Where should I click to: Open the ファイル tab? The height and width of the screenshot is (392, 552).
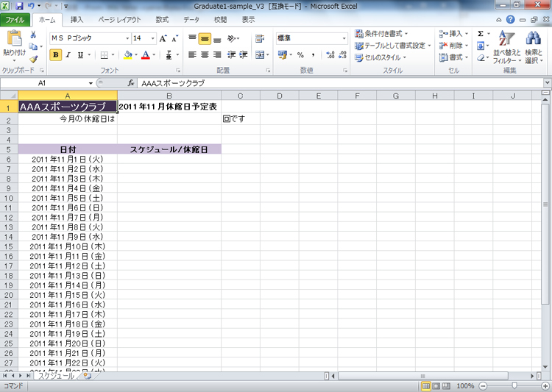point(15,20)
